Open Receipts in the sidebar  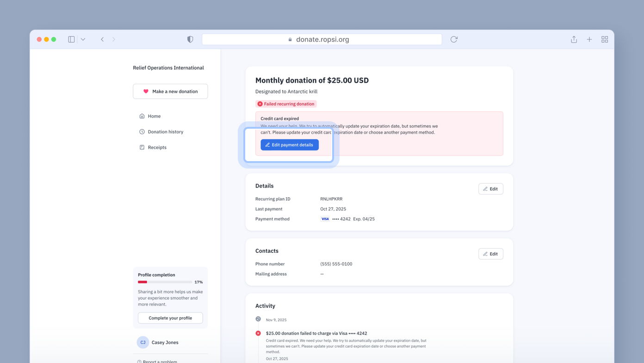pos(157,147)
